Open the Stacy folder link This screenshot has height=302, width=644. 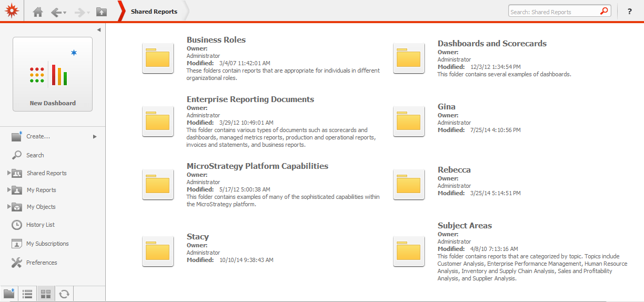(x=198, y=237)
